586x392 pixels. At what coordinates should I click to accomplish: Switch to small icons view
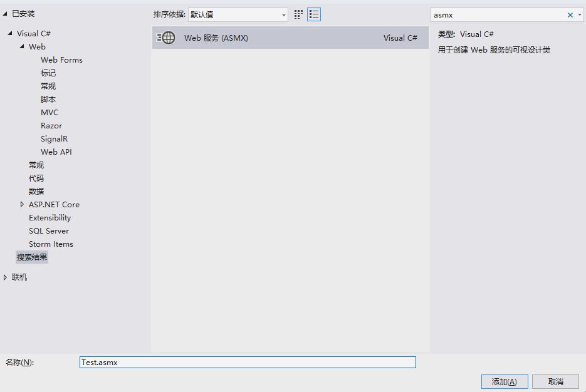(x=298, y=14)
